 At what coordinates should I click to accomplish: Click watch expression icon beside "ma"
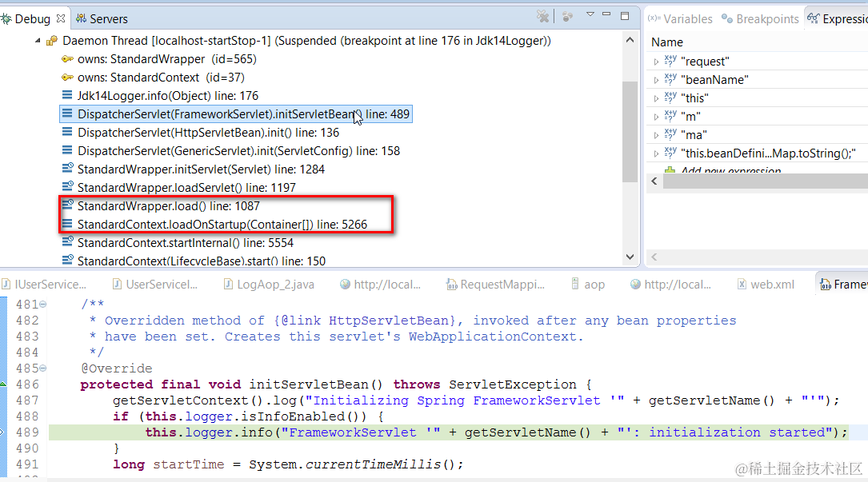pos(670,133)
